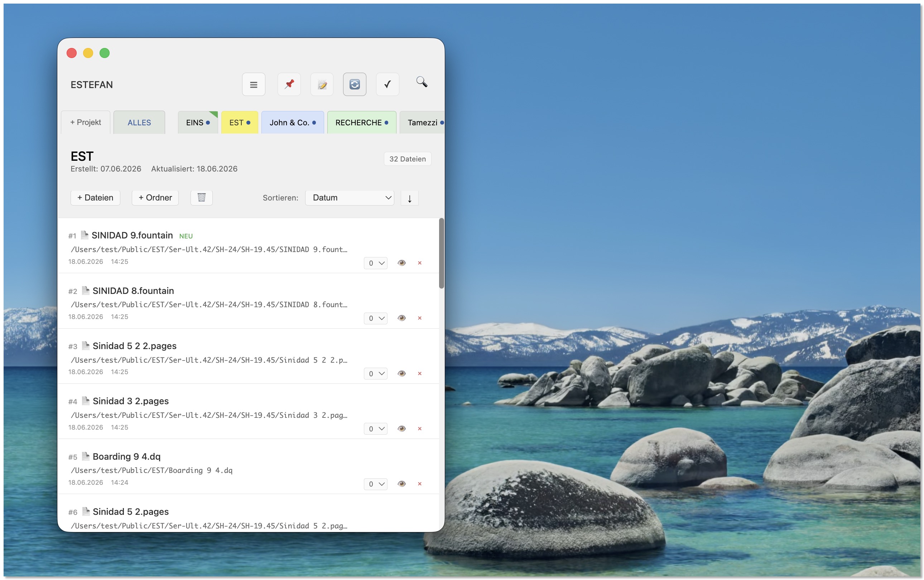
Task: Open search with magnifying glass icon
Action: [x=422, y=82]
